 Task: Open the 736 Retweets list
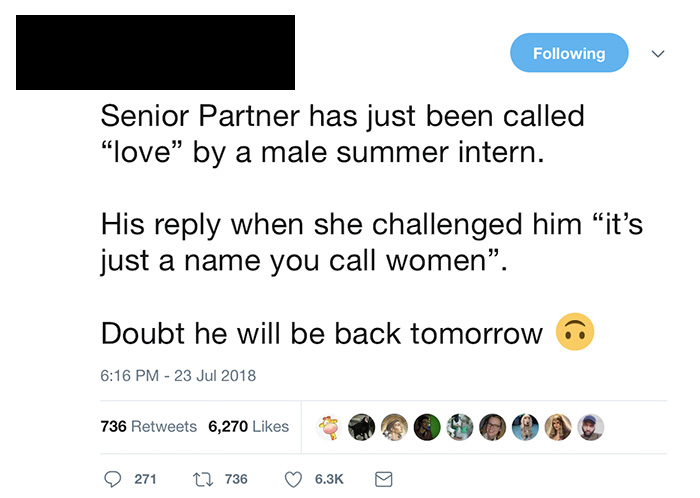(x=149, y=427)
